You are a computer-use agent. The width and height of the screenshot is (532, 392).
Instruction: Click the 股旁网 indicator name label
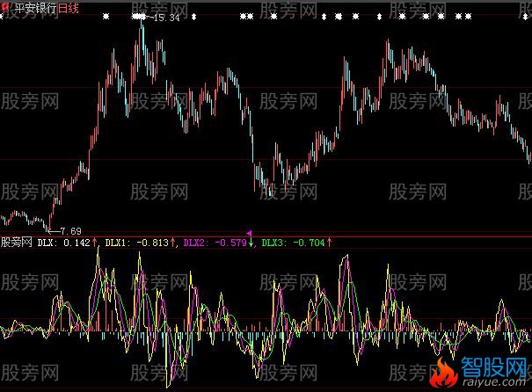pyautogui.click(x=17, y=243)
